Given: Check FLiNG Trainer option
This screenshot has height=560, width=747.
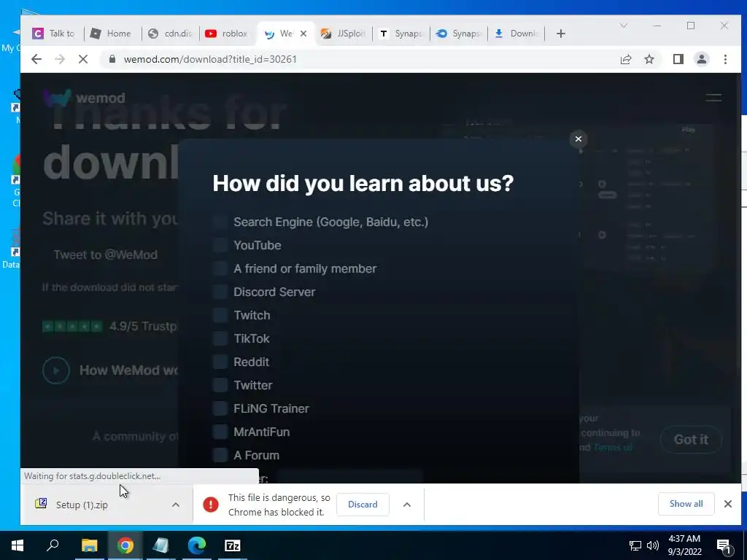Looking at the screenshot, I should click(220, 408).
